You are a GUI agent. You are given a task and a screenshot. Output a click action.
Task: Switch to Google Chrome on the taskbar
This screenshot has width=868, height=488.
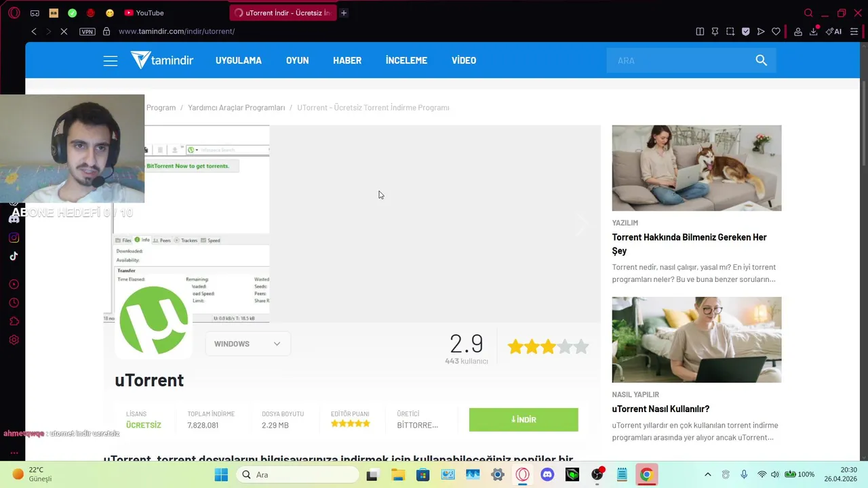tap(646, 474)
